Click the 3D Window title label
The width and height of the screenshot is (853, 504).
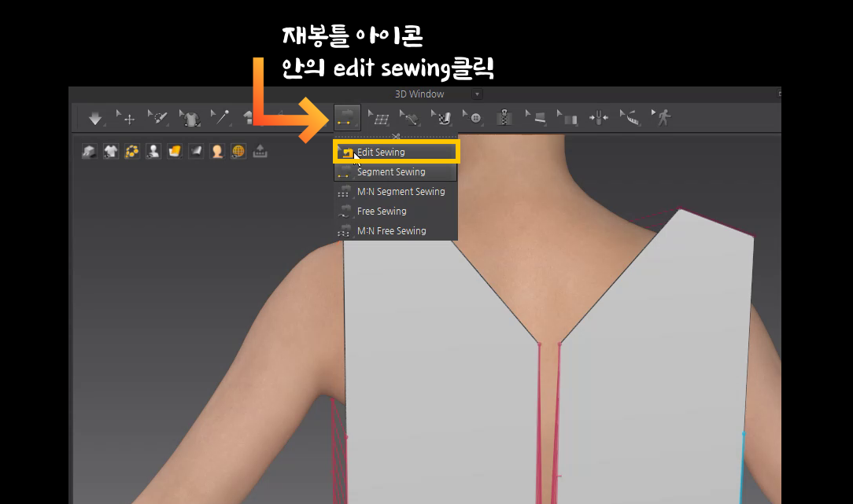click(419, 94)
